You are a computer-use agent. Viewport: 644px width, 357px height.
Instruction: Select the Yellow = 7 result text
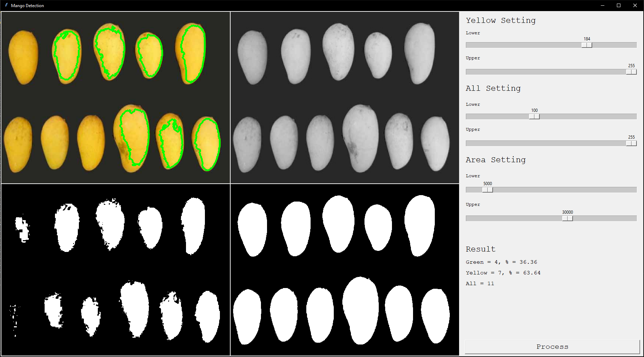coord(503,273)
